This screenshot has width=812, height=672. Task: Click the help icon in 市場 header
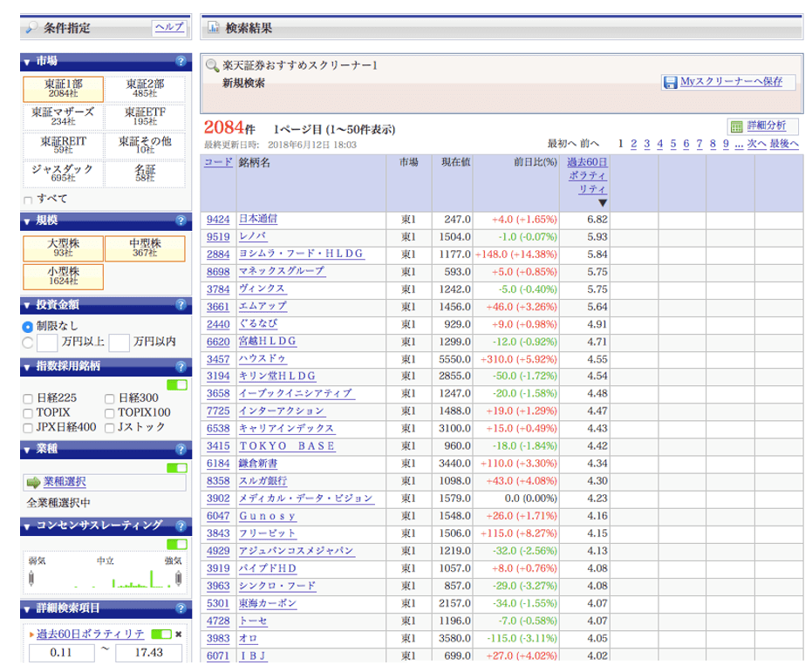coord(181,62)
